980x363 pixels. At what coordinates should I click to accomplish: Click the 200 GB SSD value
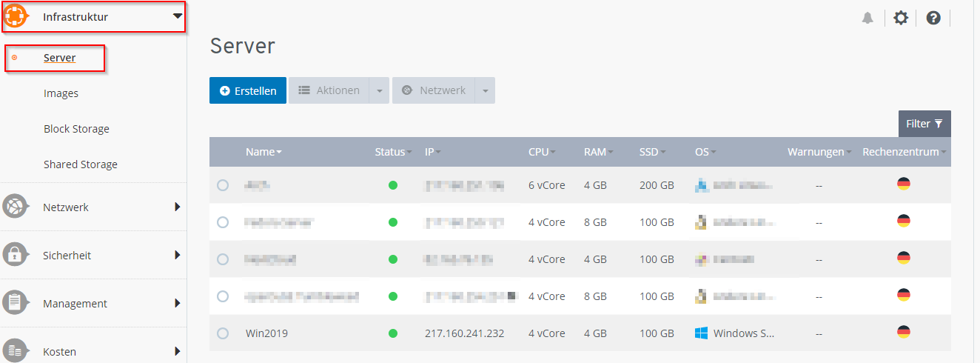tap(657, 185)
